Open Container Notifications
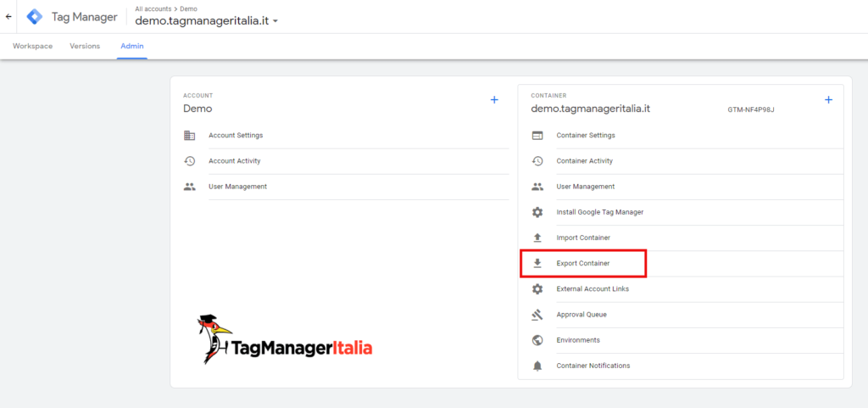This screenshot has width=868, height=408. [593, 366]
